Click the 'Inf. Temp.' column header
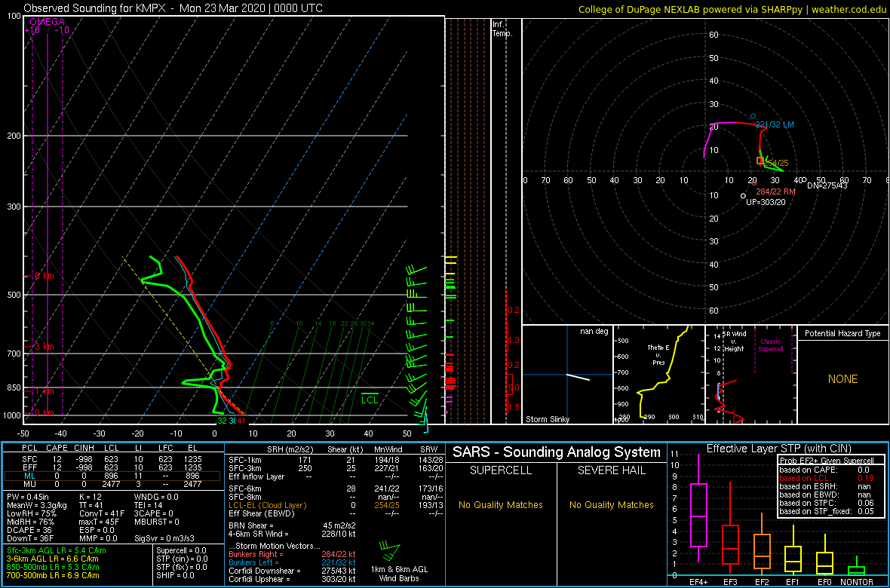The width and height of the screenshot is (890, 588). click(503, 29)
